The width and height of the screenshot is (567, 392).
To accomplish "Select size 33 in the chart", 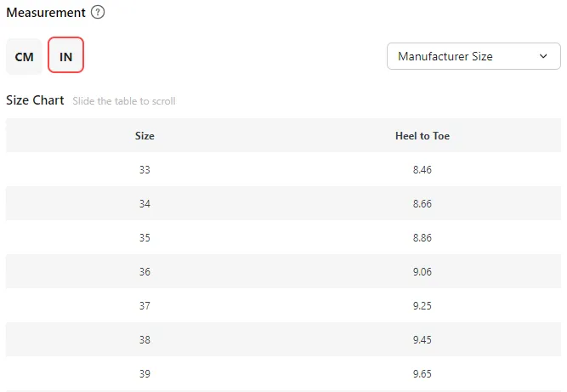I will point(145,169).
